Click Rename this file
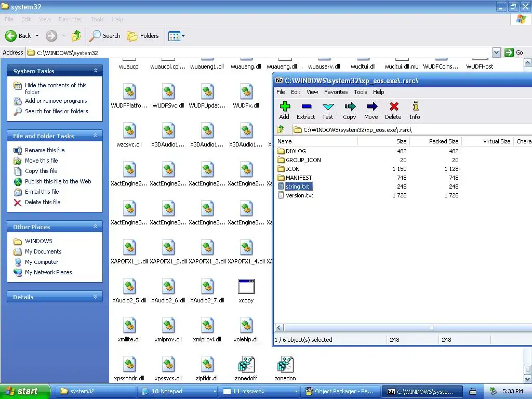Image resolution: width=532 pixels, height=399 pixels. tap(45, 150)
